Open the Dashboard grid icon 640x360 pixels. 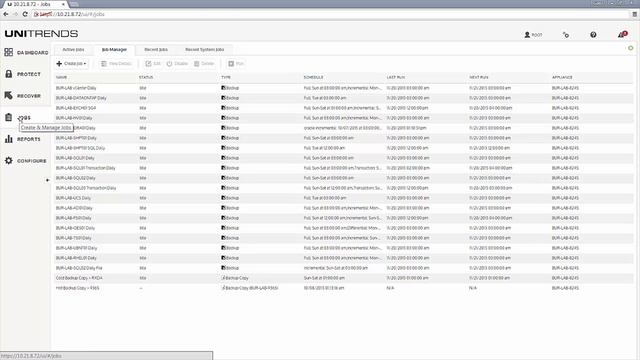point(9,52)
